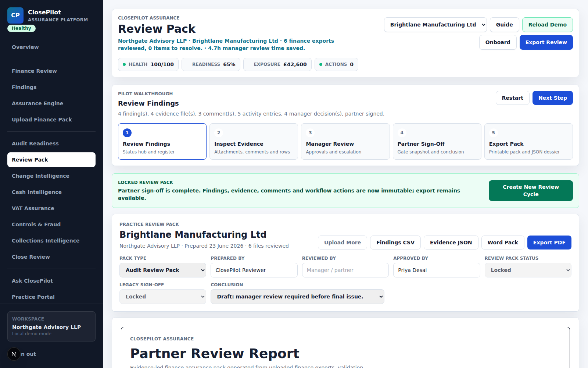This screenshot has width=588, height=368.
Task: Click the round N avatar icon
Action: [14, 354]
